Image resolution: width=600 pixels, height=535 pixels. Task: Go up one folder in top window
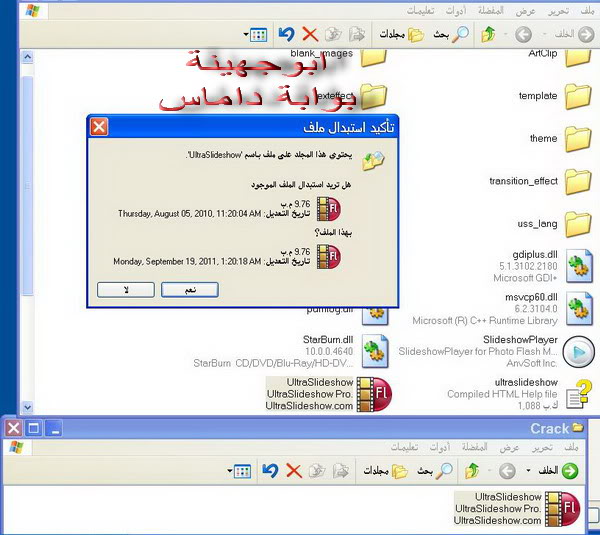tap(489, 34)
